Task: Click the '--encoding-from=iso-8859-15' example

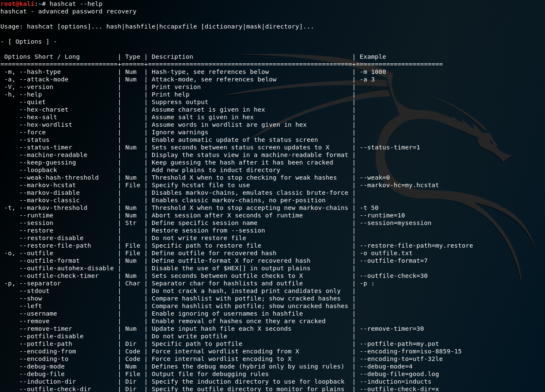Action: 411,351
